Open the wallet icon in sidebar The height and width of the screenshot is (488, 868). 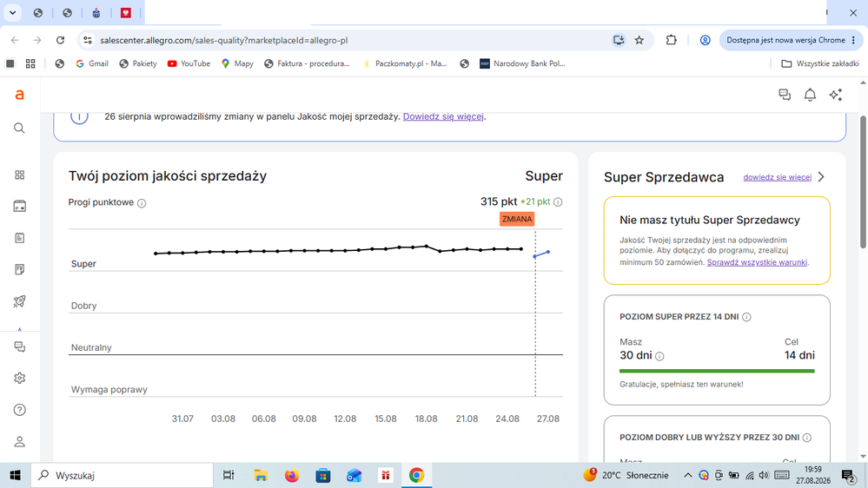[x=19, y=207]
